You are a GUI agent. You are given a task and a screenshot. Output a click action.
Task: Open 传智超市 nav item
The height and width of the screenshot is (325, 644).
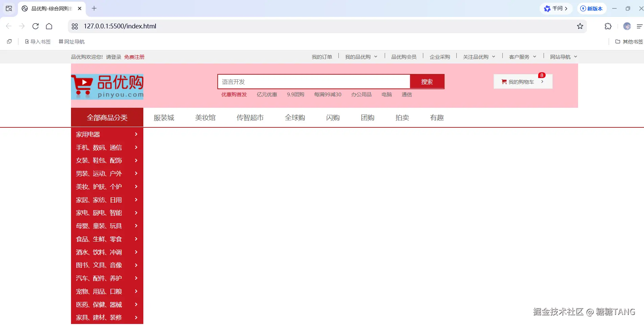[x=250, y=118]
